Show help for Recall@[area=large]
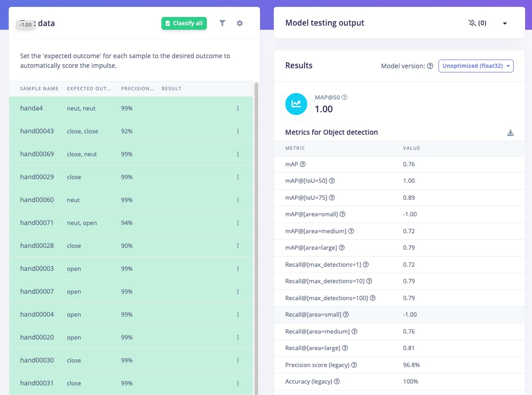 [x=345, y=348]
